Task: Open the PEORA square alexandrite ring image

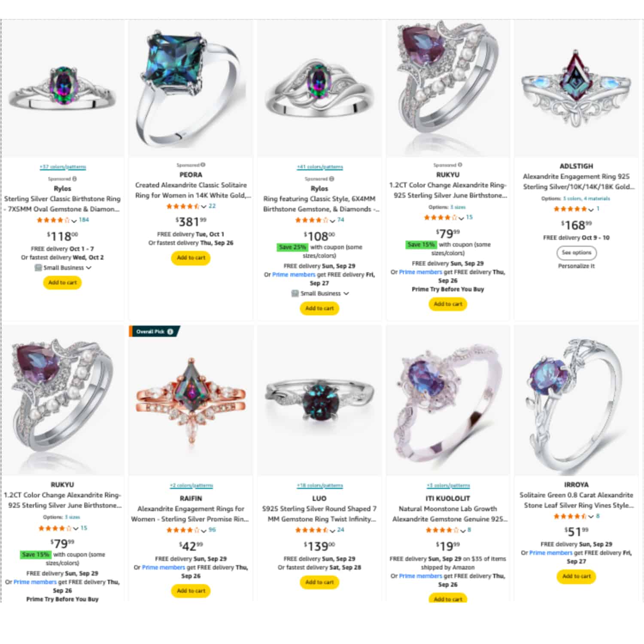Action: [191, 88]
